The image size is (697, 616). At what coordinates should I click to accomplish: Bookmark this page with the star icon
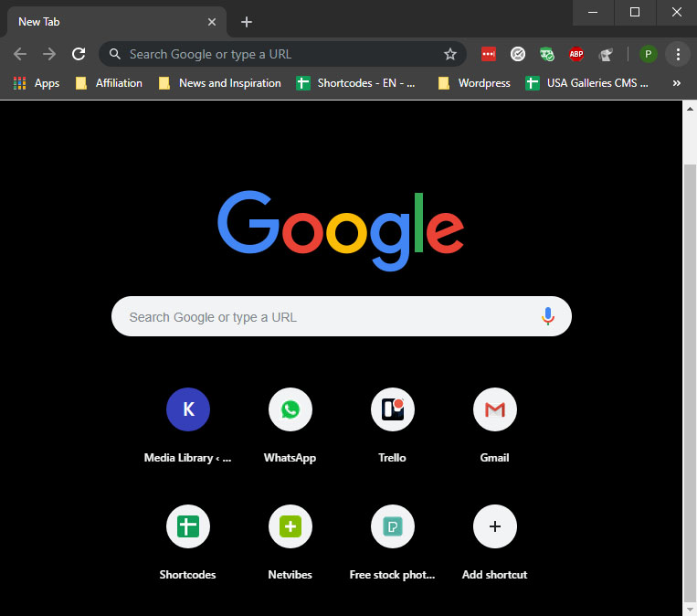pyautogui.click(x=449, y=54)
